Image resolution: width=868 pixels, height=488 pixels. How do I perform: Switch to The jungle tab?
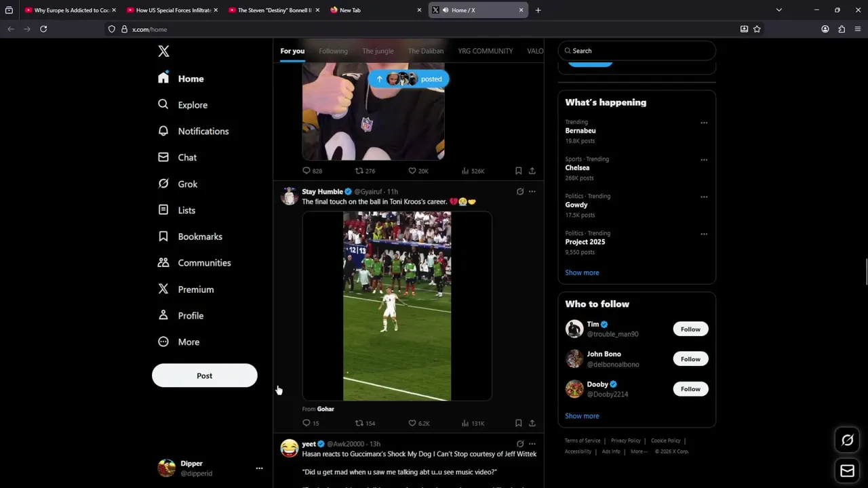point(378,51)
